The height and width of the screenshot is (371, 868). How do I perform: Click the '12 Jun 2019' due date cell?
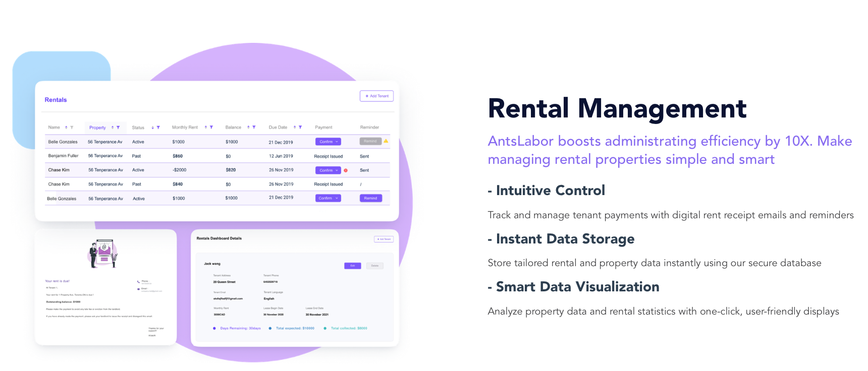point(281,156)
